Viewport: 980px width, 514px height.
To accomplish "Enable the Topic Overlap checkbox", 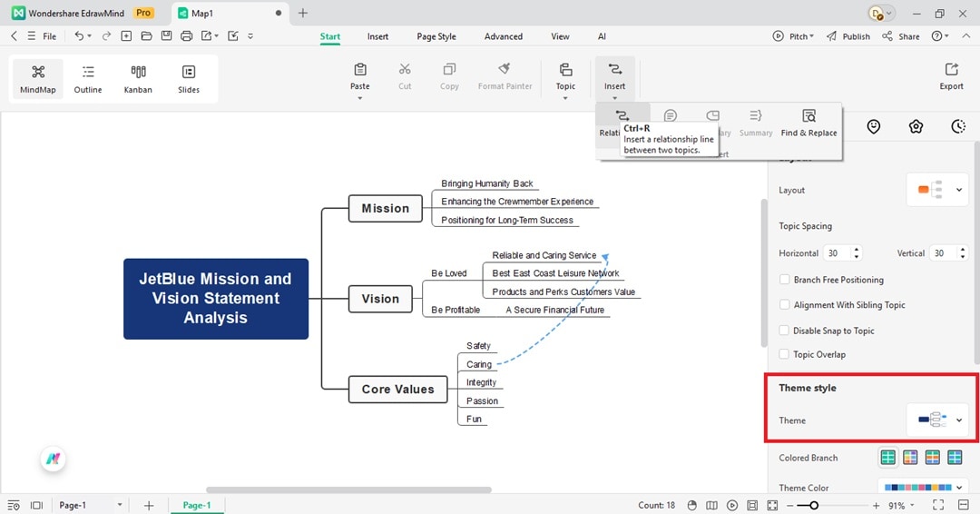I will point(784,354).
